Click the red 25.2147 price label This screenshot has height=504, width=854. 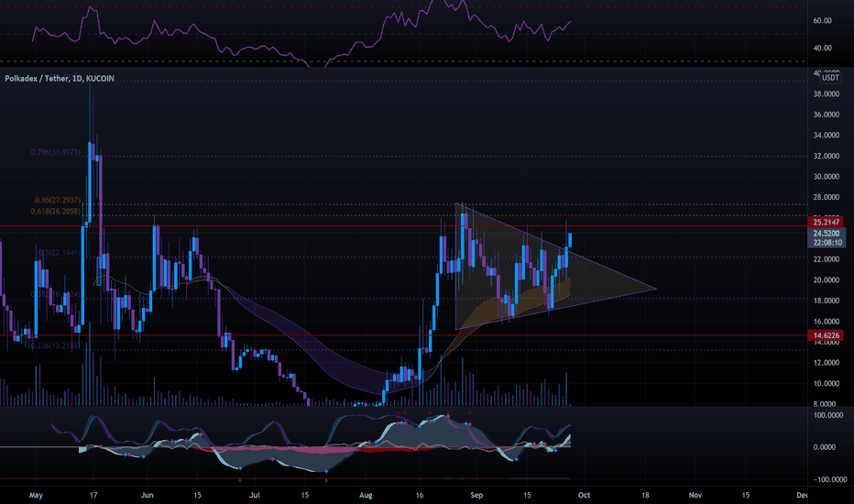(x=827, y=223)
